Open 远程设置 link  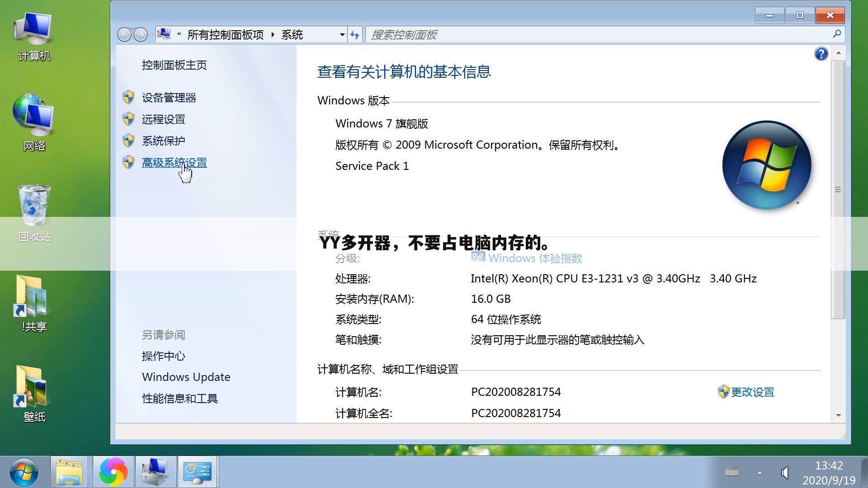pos(163,119)
